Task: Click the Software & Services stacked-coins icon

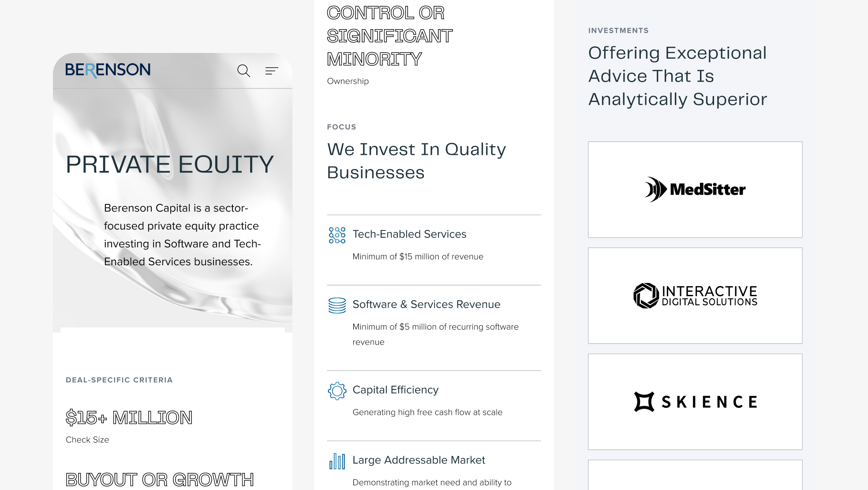Action: point(337,305)
